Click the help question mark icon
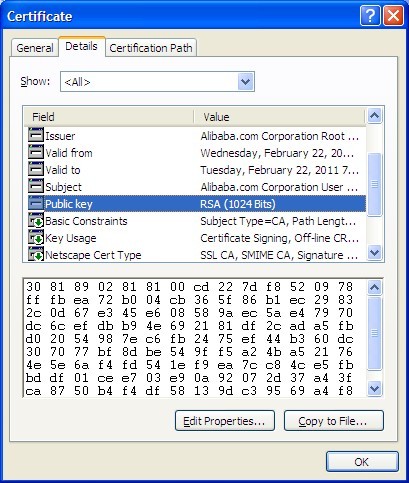 370,16
